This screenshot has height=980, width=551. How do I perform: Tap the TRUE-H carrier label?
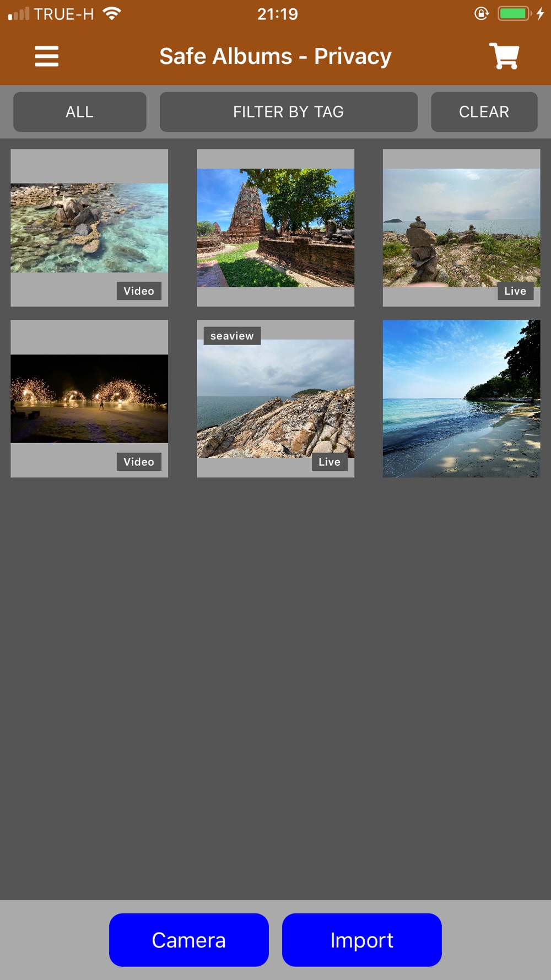click(64, 14)
